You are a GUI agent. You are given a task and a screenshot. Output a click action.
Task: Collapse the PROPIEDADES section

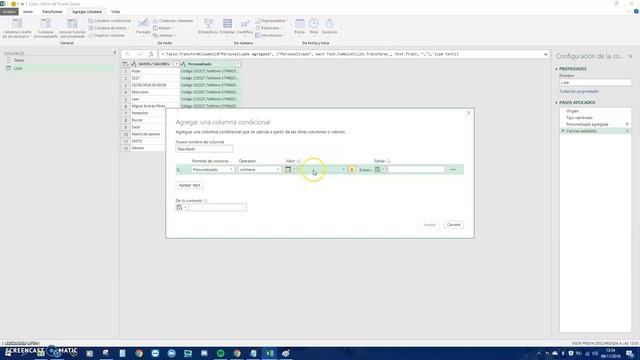pyautogui.click(x=556, y=69)
